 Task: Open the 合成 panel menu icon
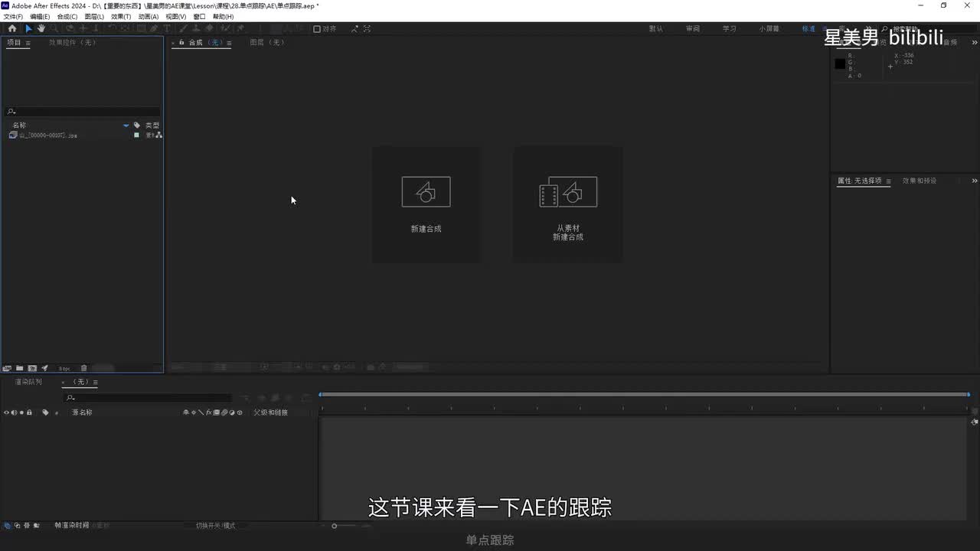pyautogui.click(x=228, y=43)
